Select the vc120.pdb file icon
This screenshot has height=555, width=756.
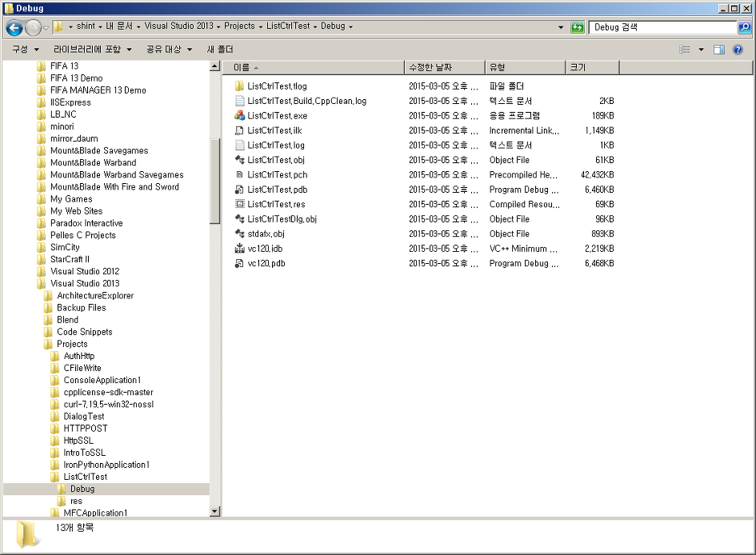(x=240, y=264)
